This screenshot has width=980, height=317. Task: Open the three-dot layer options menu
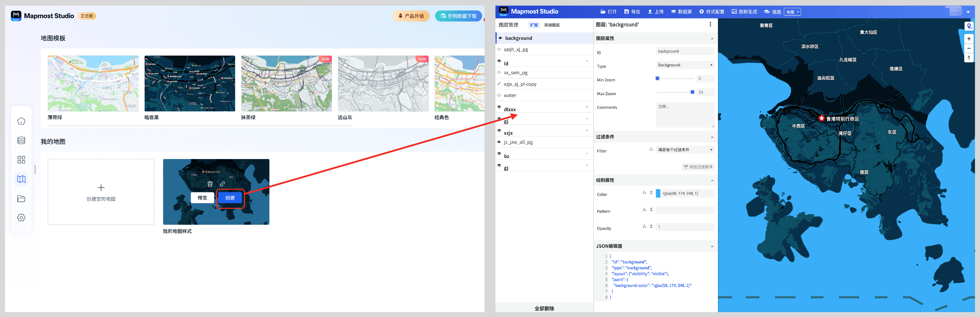(x=710, y=24)
